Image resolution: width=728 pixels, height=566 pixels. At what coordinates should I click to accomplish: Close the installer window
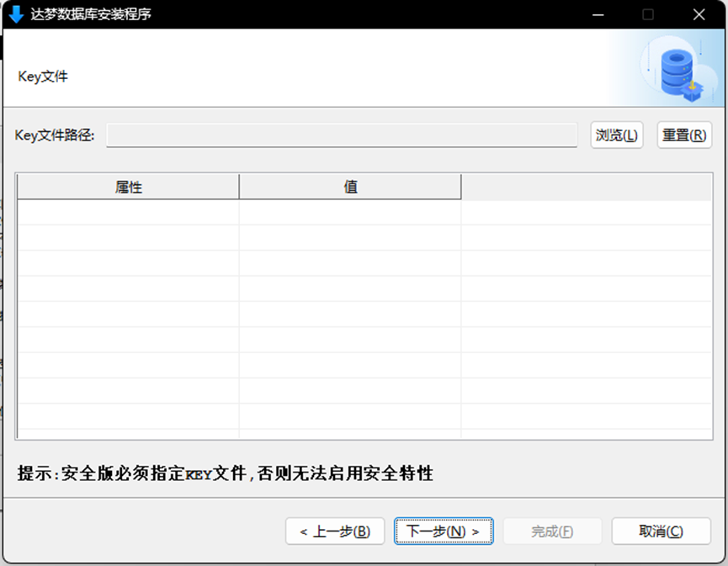[x=699, y=14]
